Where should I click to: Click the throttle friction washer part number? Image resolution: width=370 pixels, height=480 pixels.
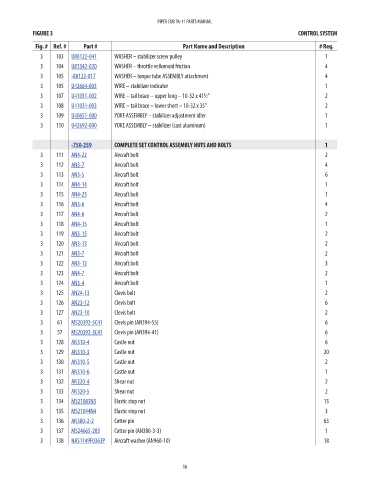[x=84, y=66]
